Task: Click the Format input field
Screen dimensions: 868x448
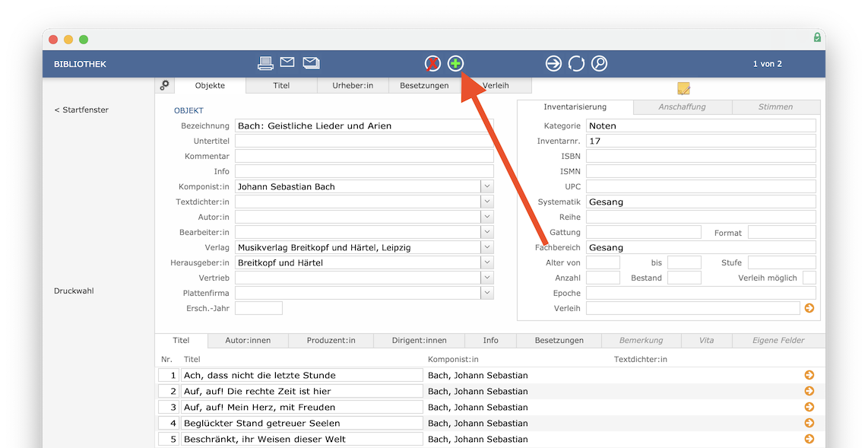Action: [x=781, y=232]
